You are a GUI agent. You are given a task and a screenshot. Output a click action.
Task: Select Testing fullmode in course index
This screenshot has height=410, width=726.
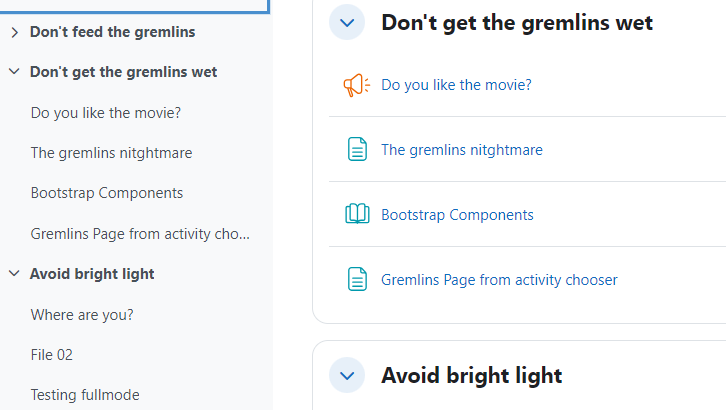click(x=85, y=395)
